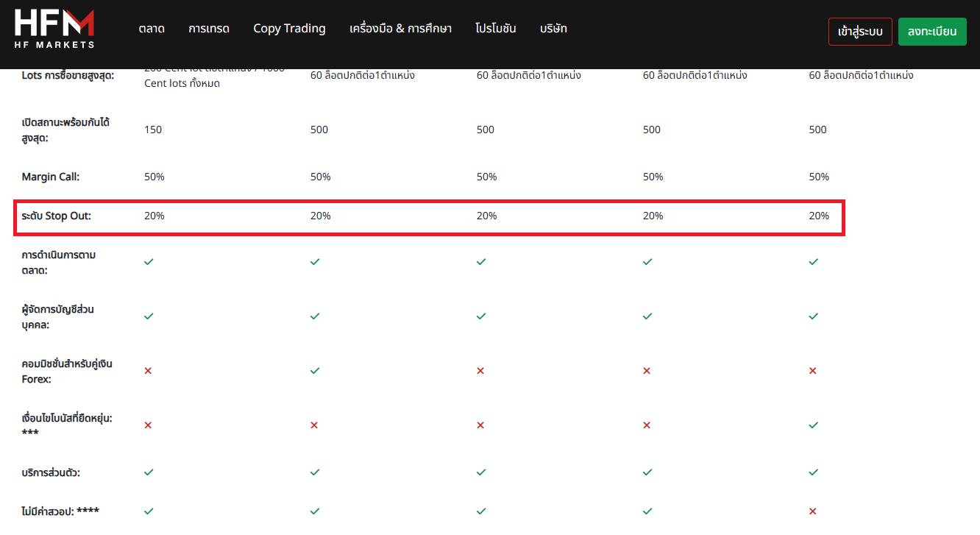Click the first-column check in ไม่มีค่าสวอป row
This screenshot has height=535, width=980.
pyautogui.click(x=149, y=511)
